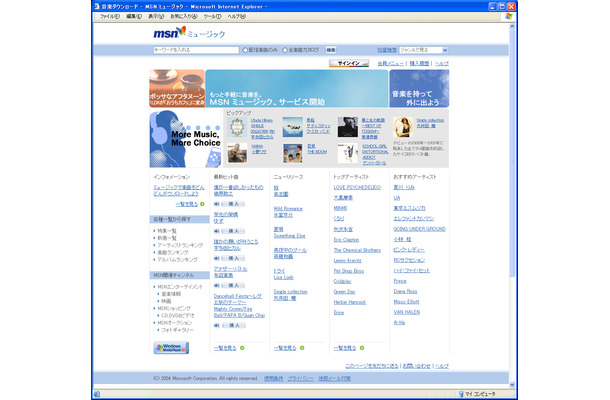Click the More Music, More Choice banner
This screenshot has height=400, width=610.
click(185, 139)
